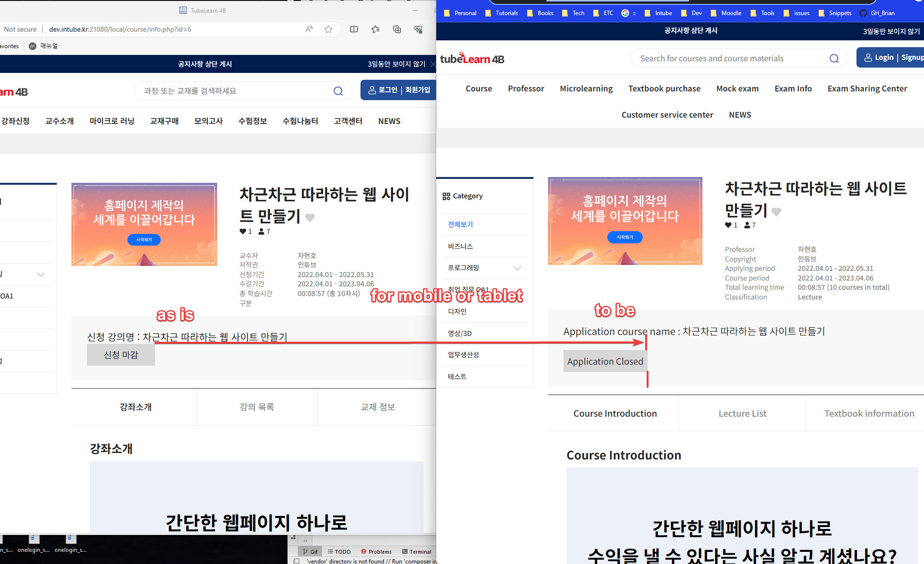Toggle the like heart beside Korean page title
The height and width of the screenshot is (564, 924).
click(x=310, y=217)
